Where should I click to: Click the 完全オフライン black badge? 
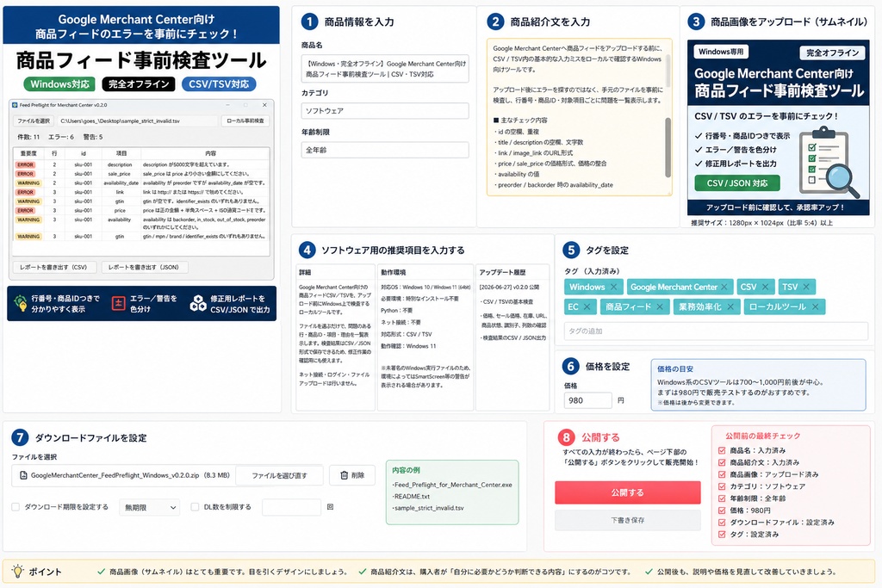(139, 84)
